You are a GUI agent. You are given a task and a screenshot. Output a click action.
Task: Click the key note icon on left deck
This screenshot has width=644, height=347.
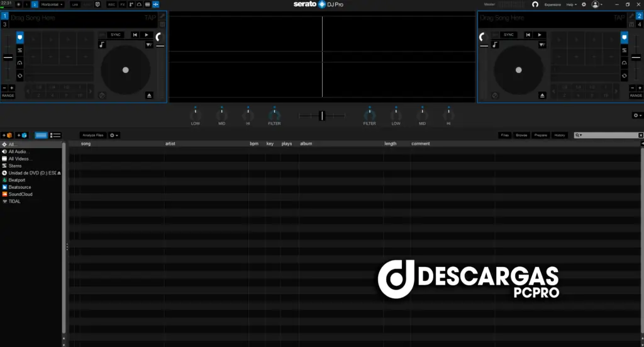pyautogui.click(x=102, y=45)
